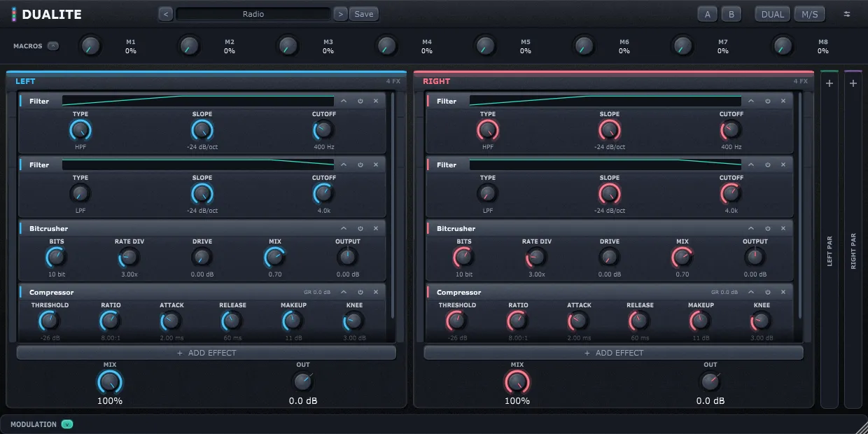Screen dimensions: 868x434
Task: Click the Right LPF Filter response curve display
Action: tap(605, 164)
